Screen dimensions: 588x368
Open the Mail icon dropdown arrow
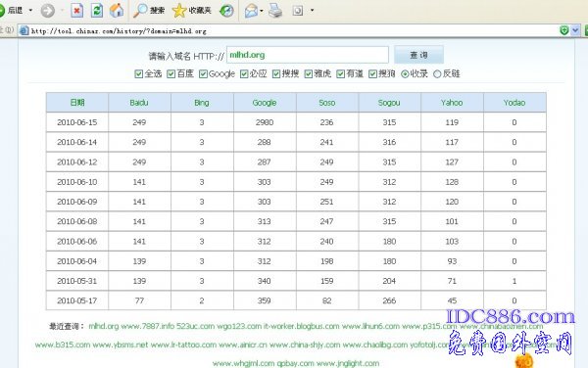262,11
